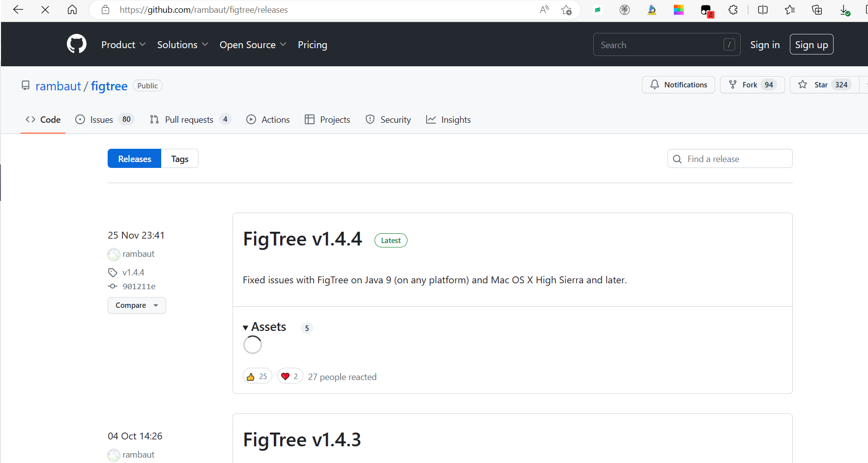
Task: Open the browser Extensions puzzle icon
Action: coord(733,10)
